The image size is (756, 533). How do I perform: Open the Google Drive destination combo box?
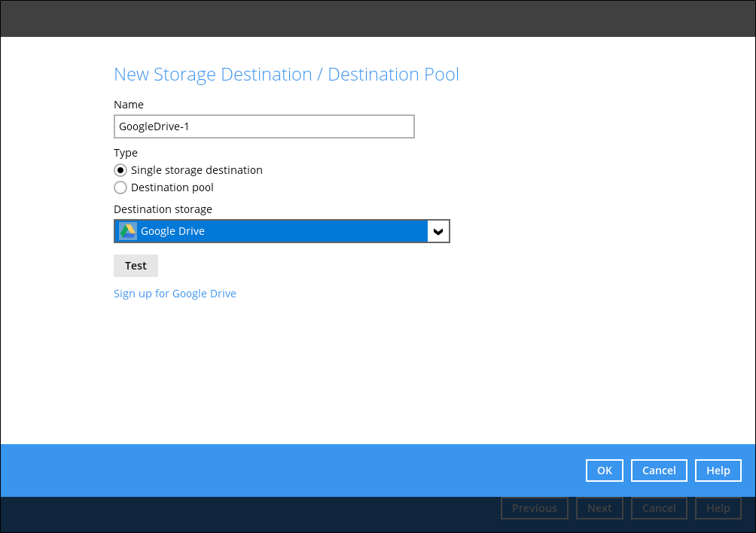click(282, 231)
